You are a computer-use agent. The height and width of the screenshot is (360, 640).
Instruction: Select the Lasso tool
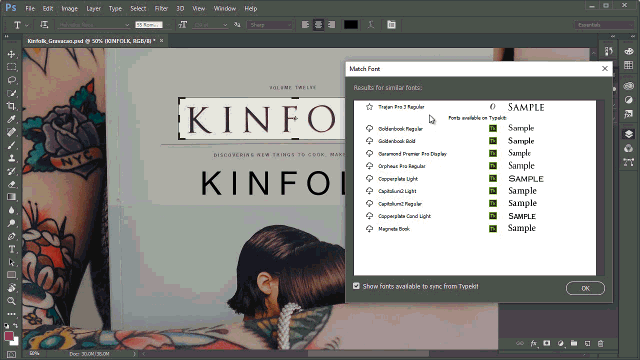pyautogui.click(x=11, y=80)
